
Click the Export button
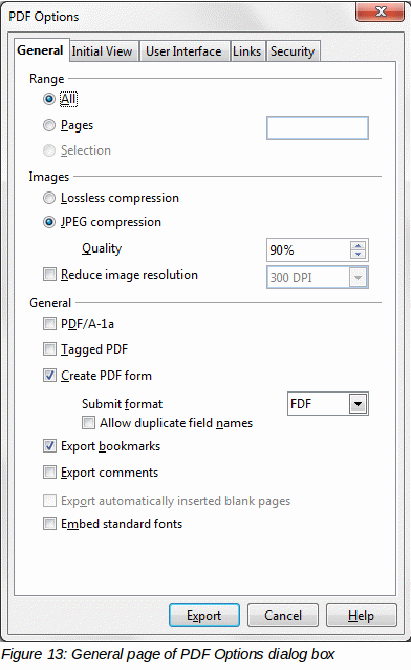pos(204,615)
